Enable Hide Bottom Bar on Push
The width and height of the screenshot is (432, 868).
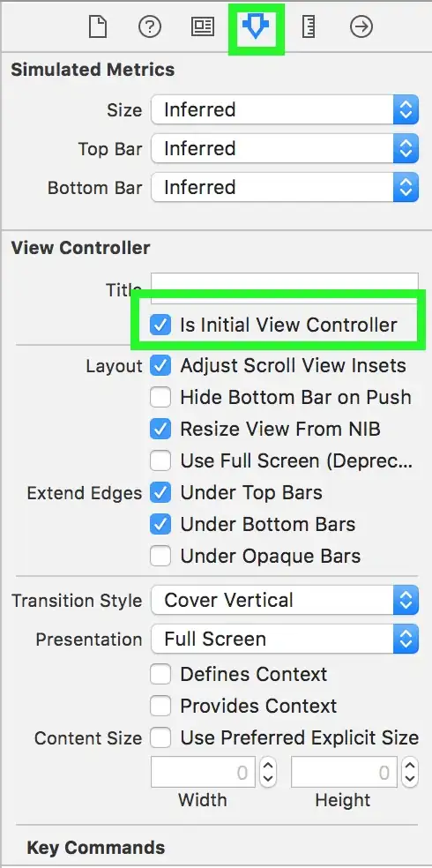160,397
